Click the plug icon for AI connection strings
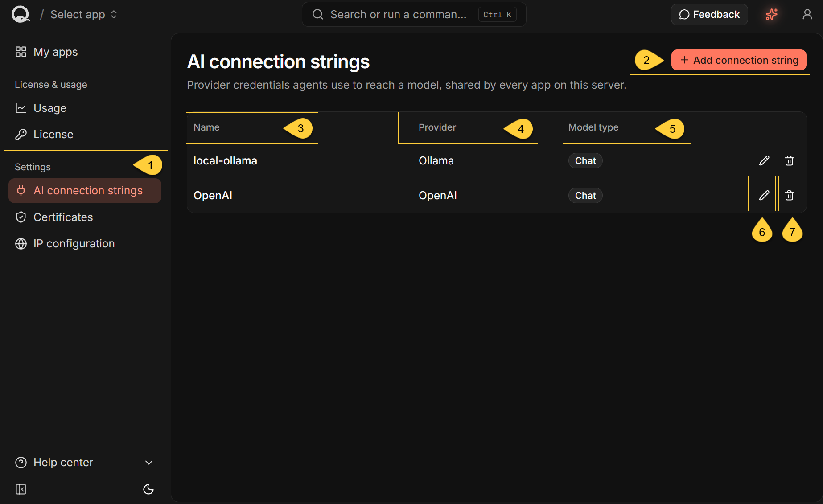This screenshot has height=504, width=823. (x=21, y=191)
